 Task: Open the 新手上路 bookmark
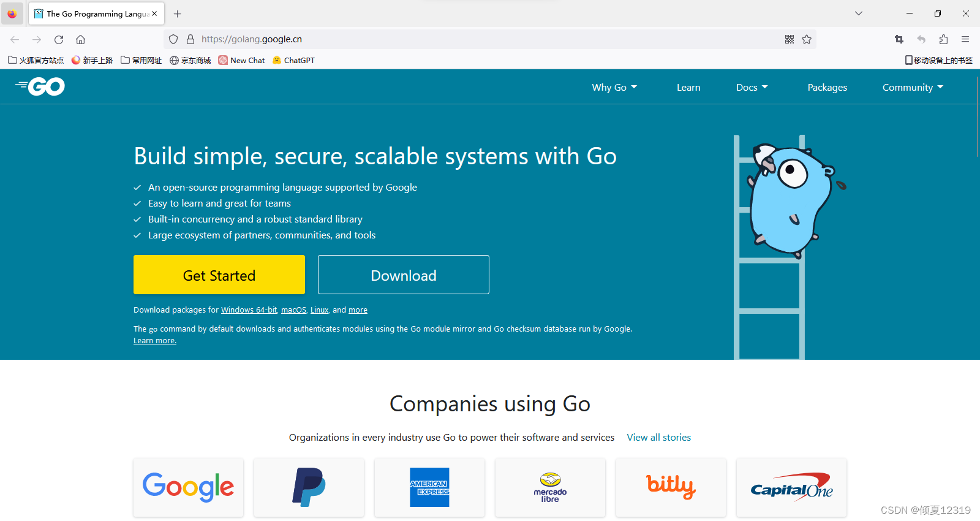pyautogui.click(x=92, y=60)
